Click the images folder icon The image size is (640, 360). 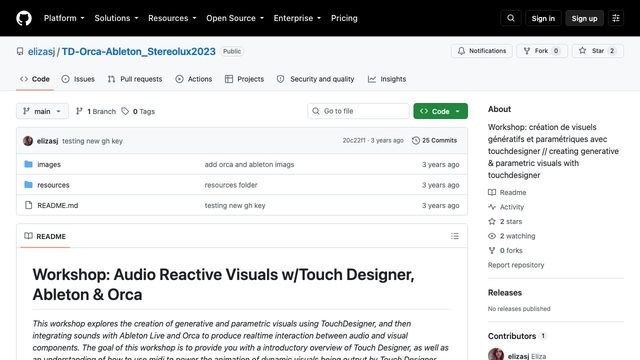click(28, 164)
